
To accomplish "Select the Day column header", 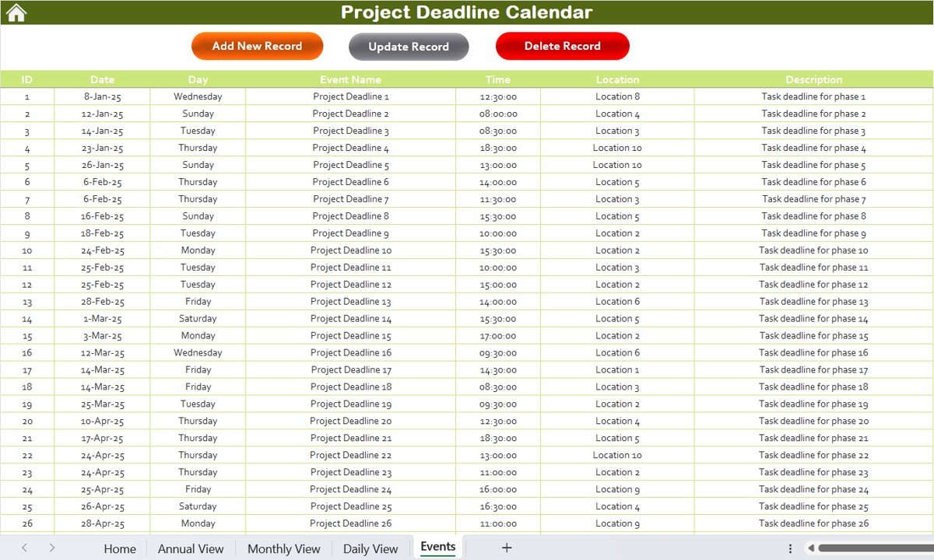I will click(x=198, y=79).
